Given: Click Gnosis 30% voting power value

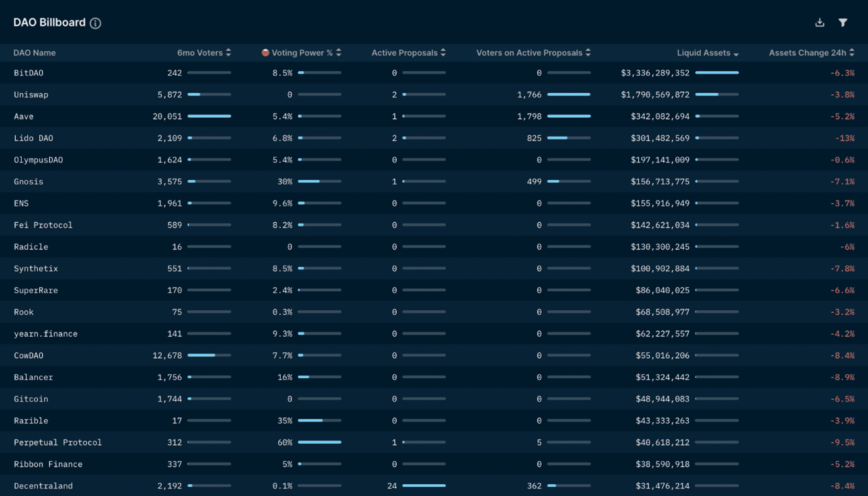Looking at the screenshot, I should (285, 181).
